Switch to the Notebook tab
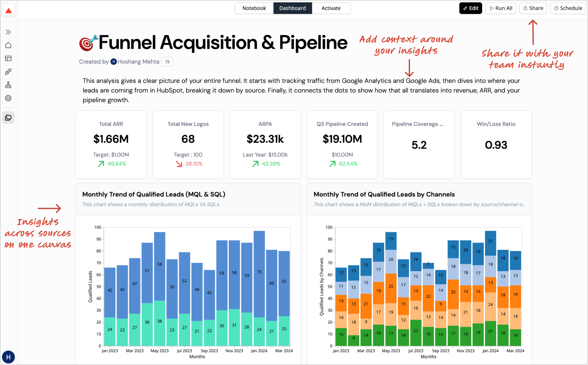This screenshot has width=588, height=365. [x=254, y=8]
